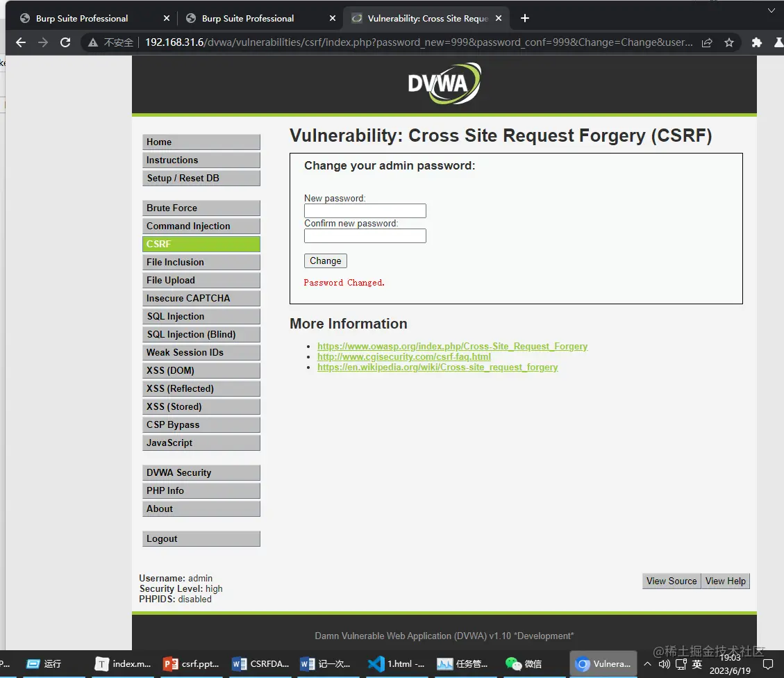Open the notification center icon
The image size is (784, 678).
[x=768, y=664]
